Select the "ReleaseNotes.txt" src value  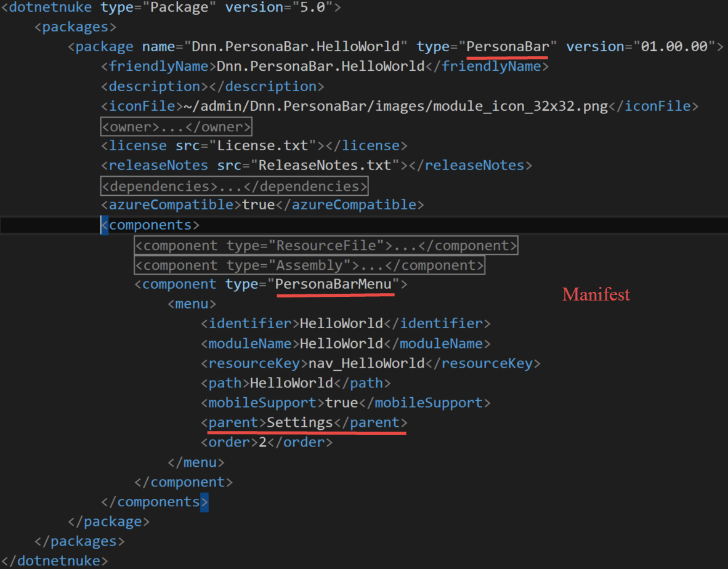(x=325, y=165)
